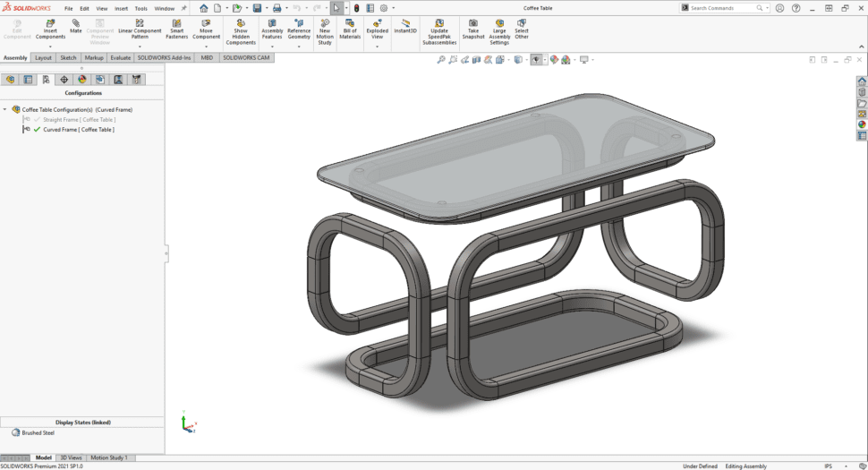This screenshot has height=470, width=868.
Task: Select the Mate tool
Action: [x=76, y=26]
